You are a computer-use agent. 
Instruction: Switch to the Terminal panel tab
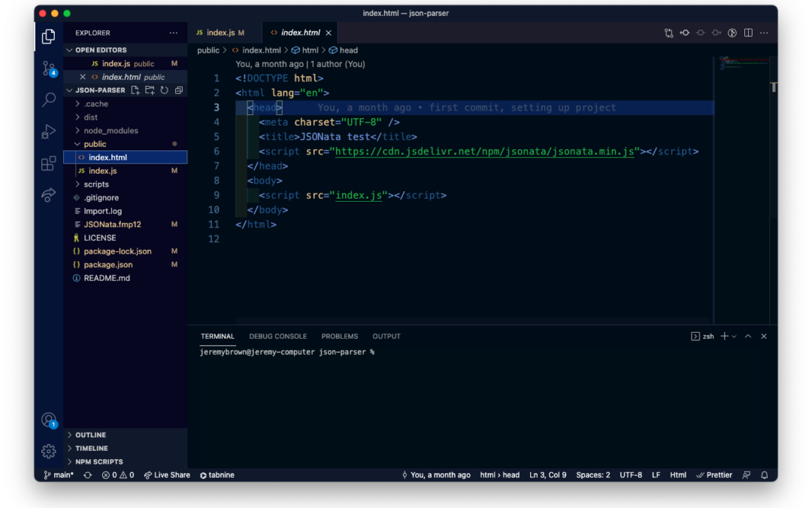(x=217, y=336)
